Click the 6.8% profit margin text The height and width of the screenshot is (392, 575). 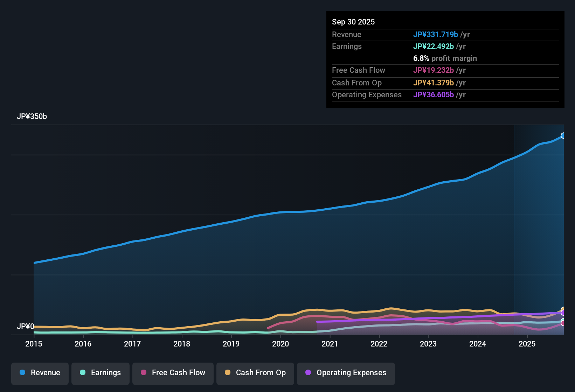coord(445,58)
